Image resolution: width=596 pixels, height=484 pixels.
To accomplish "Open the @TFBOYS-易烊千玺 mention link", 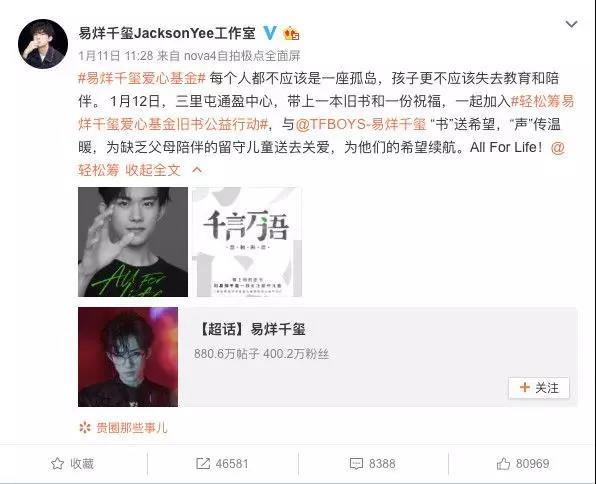I will 361,124.
